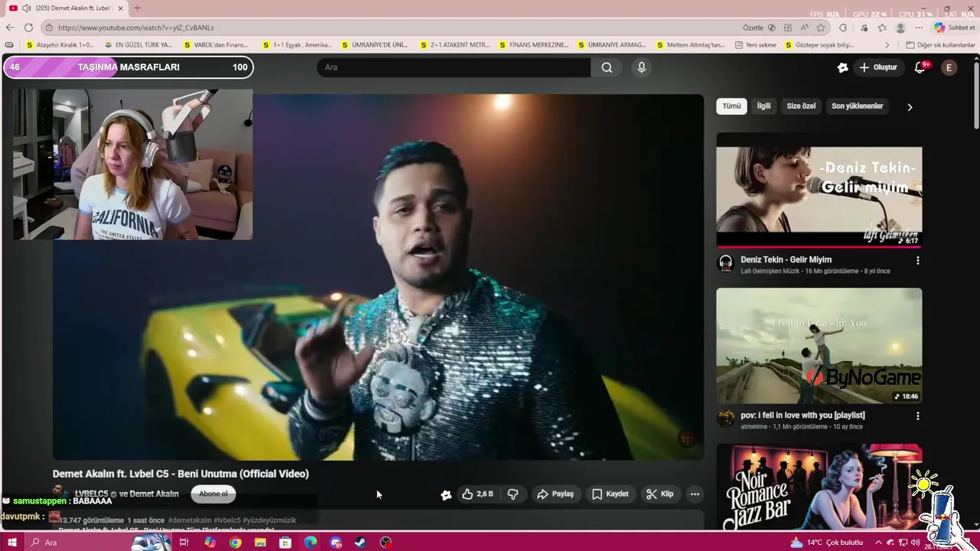Image resolution: width=980 pixels, height=551 pixels.
Task: Open Steam from the taskbar
Action: point(361,543)
